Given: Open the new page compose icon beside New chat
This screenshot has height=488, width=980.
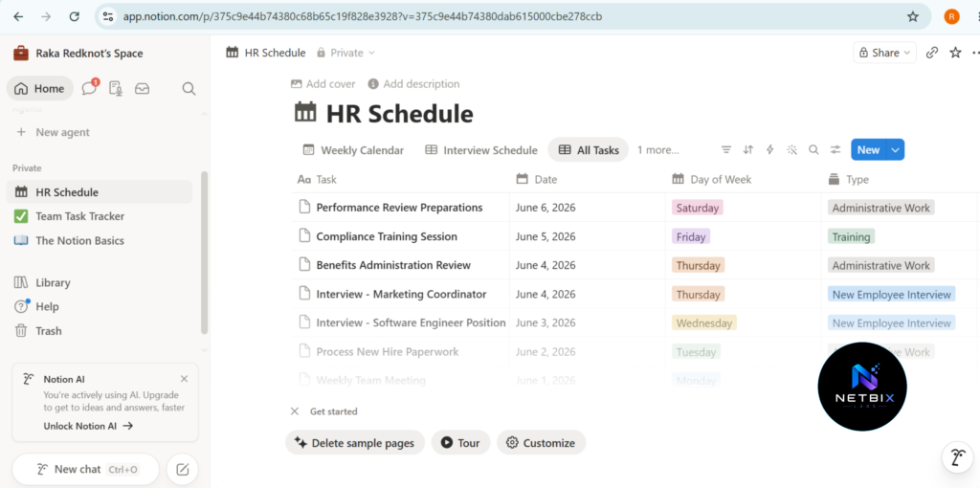Looking at the screenshot, I should pos(183,469).
